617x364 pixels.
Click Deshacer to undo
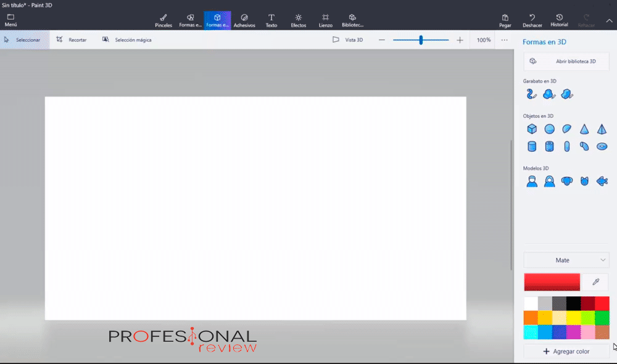[x=532, y=20]
